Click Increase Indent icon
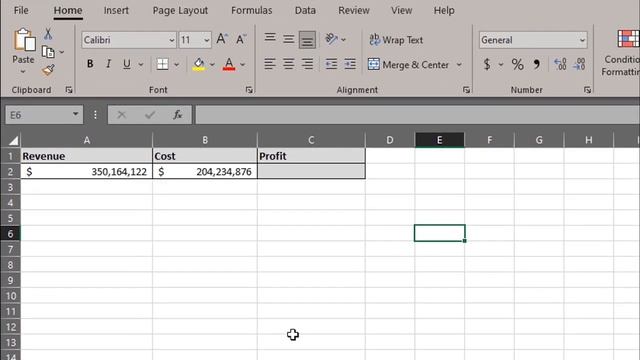 click(x=350, y=64)
